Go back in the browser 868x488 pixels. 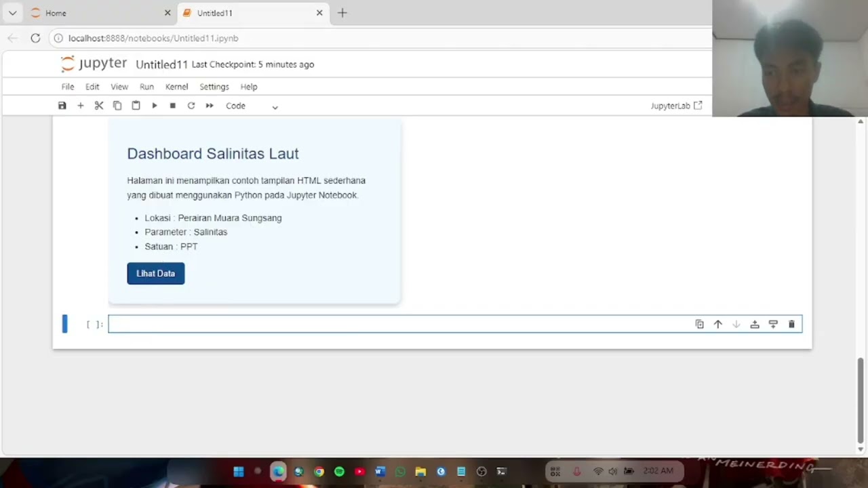point(12,38)
